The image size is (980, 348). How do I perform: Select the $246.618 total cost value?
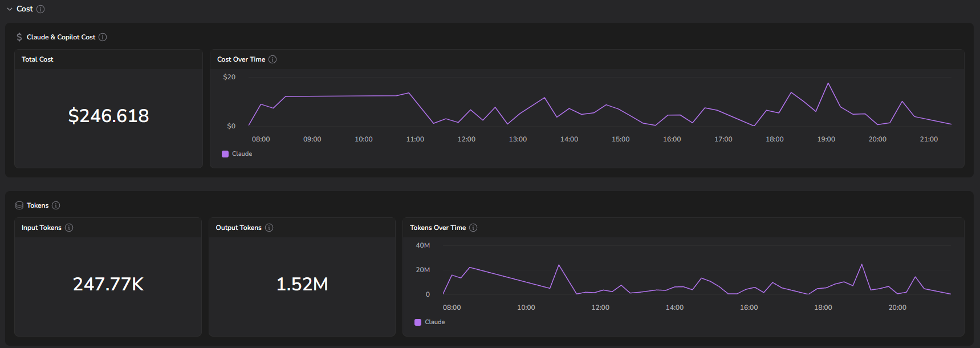(x=108, y=116)
